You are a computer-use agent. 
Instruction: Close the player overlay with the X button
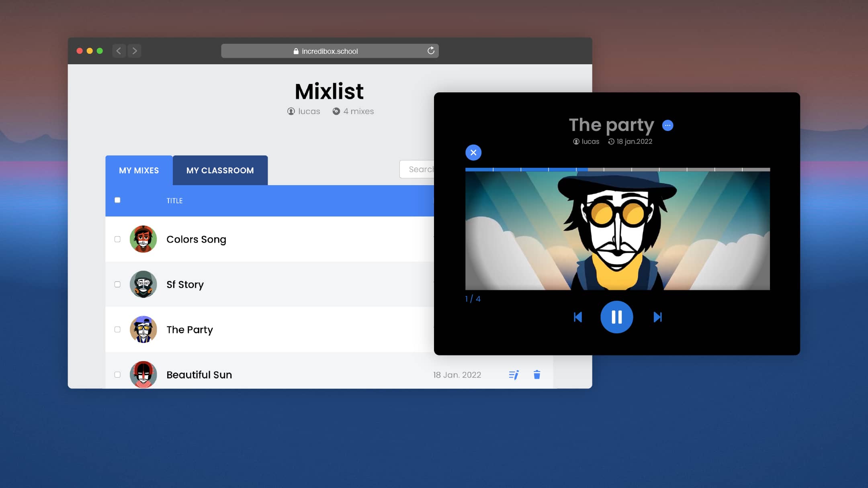(473, 152)
